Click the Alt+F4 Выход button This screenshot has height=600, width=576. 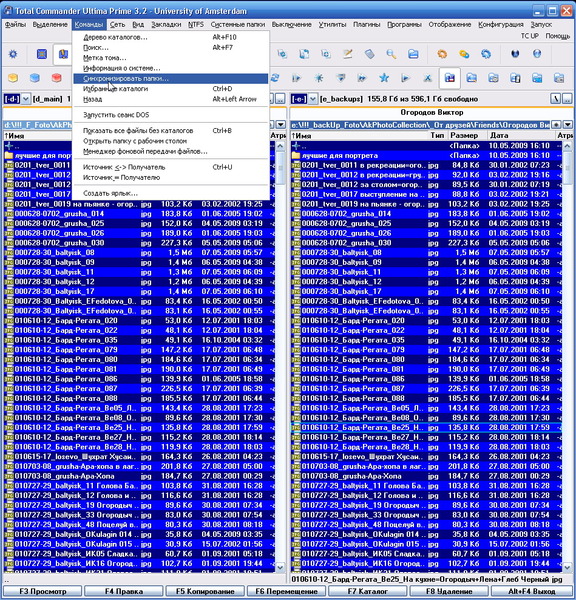tap(532, 591)
